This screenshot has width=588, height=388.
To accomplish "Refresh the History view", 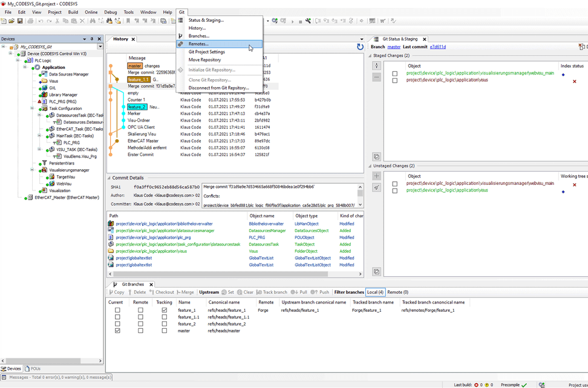I will (360, 47).
